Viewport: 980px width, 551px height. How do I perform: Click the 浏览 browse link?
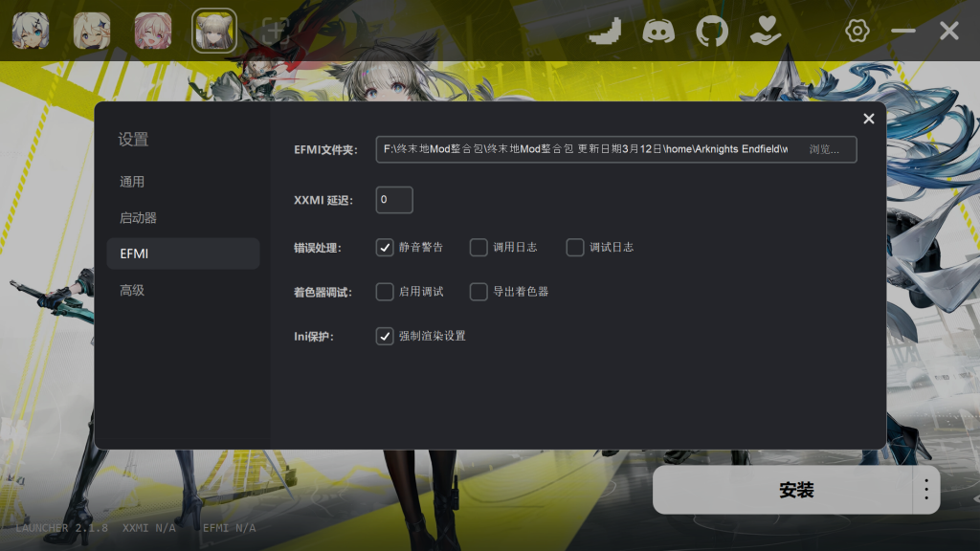coord(826,149)
